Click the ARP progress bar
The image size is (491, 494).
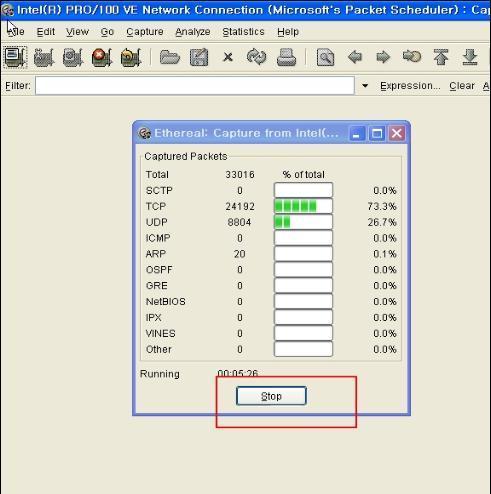pyautogui.click(x=303, y=254)
